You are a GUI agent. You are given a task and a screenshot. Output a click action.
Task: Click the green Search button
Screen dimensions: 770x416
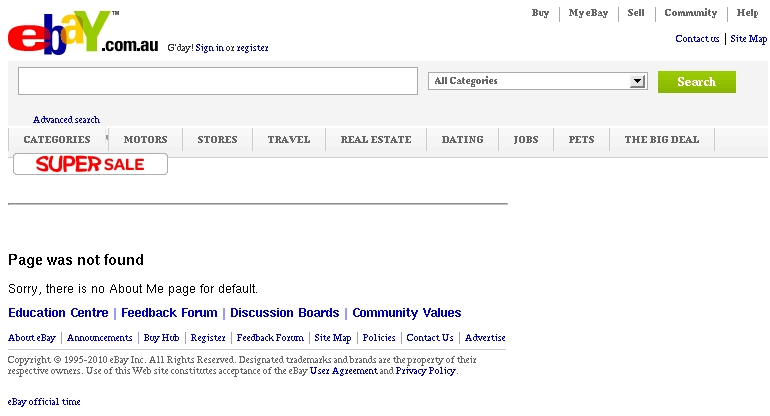tap(696, 82)
